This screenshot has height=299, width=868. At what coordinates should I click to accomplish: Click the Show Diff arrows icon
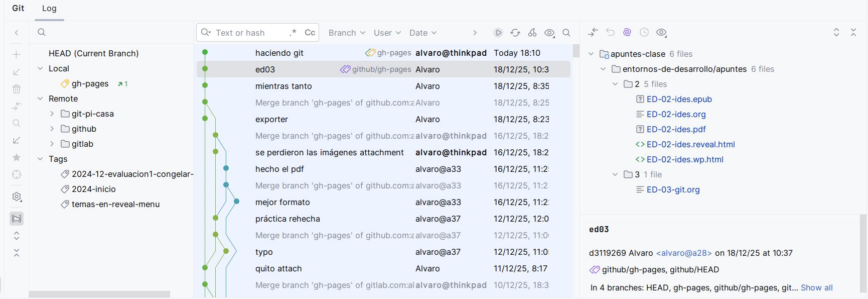pos(593,32)
